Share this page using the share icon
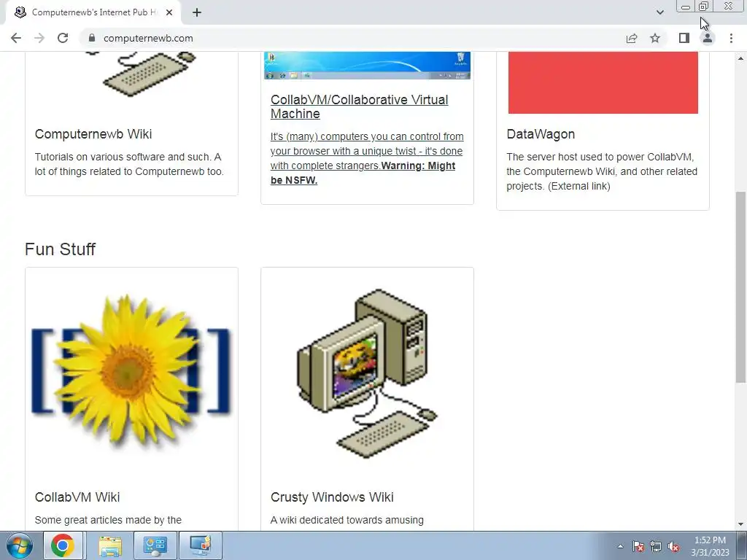This screenshot has height=560, width=747. (x=632, y=38)
